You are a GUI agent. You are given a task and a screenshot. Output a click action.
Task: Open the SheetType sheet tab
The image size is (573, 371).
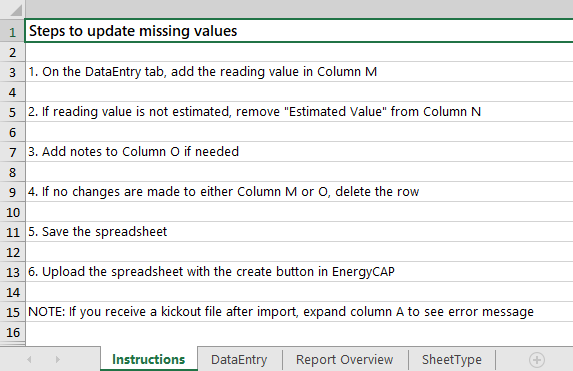pyautogui.click(x=452, y=360)
